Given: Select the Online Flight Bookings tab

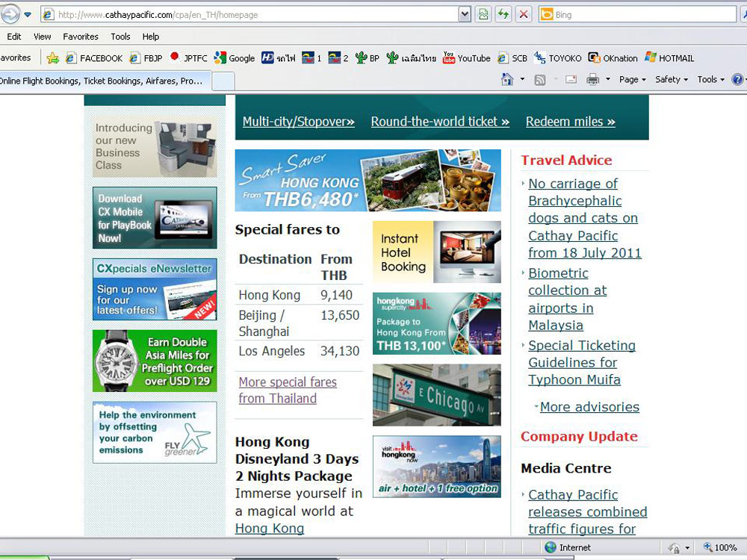Looking at the screenshot, I should [x=104, y=81].
